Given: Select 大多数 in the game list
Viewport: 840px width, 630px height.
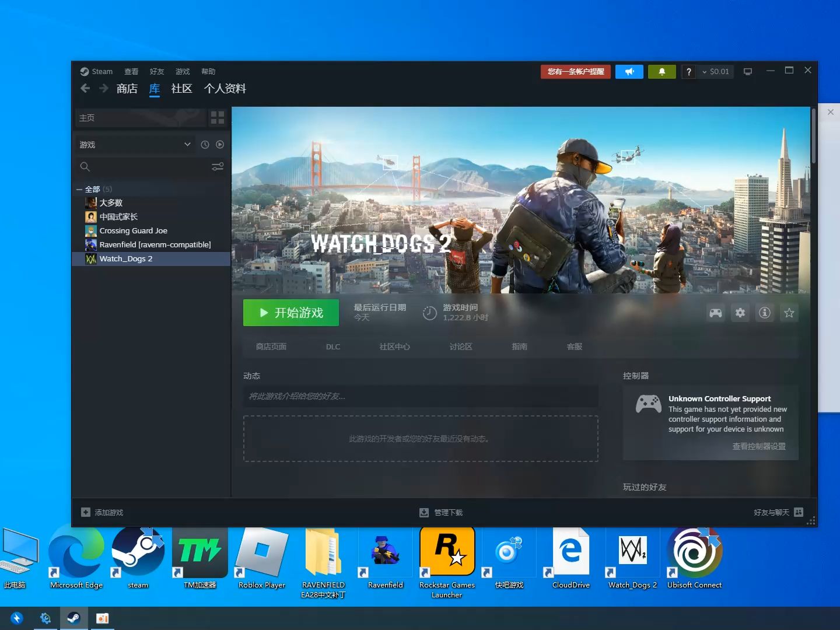Looking at the screenshot, I should pyautogui.click(x=151, y=203).
